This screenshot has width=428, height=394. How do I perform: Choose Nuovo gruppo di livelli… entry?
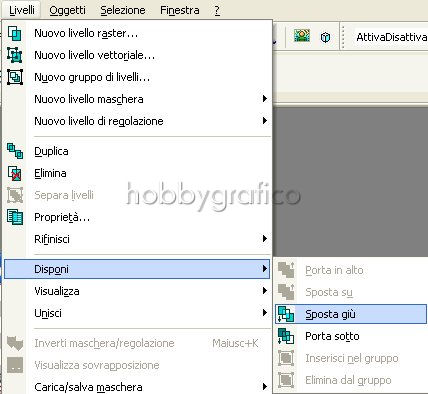(137, 77)
